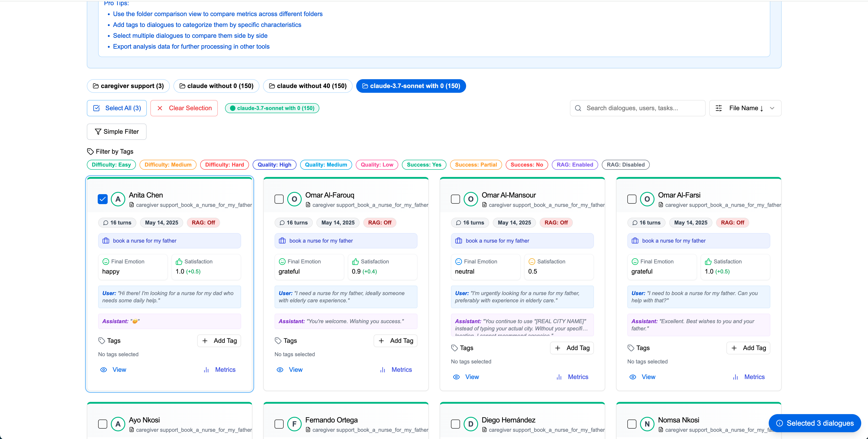Add Tag to Omar Al-Mansour card
The image size is (868, 439).
point(572,348)
